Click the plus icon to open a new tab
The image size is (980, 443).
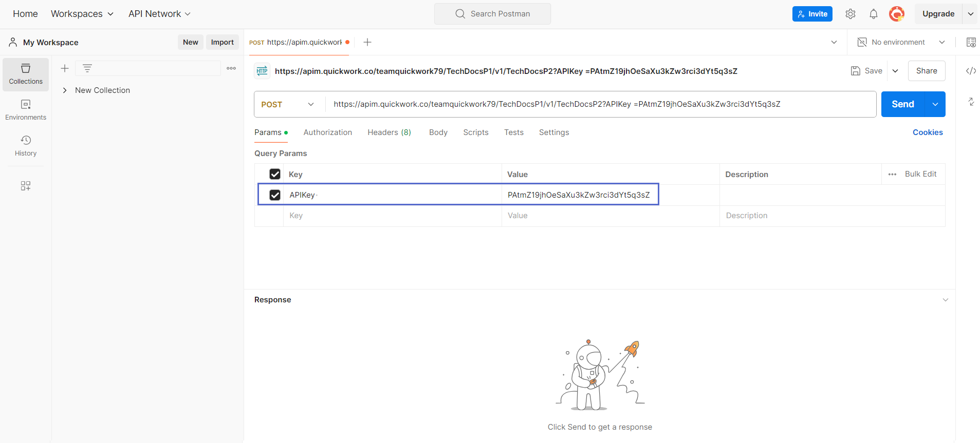click(367, 42)
